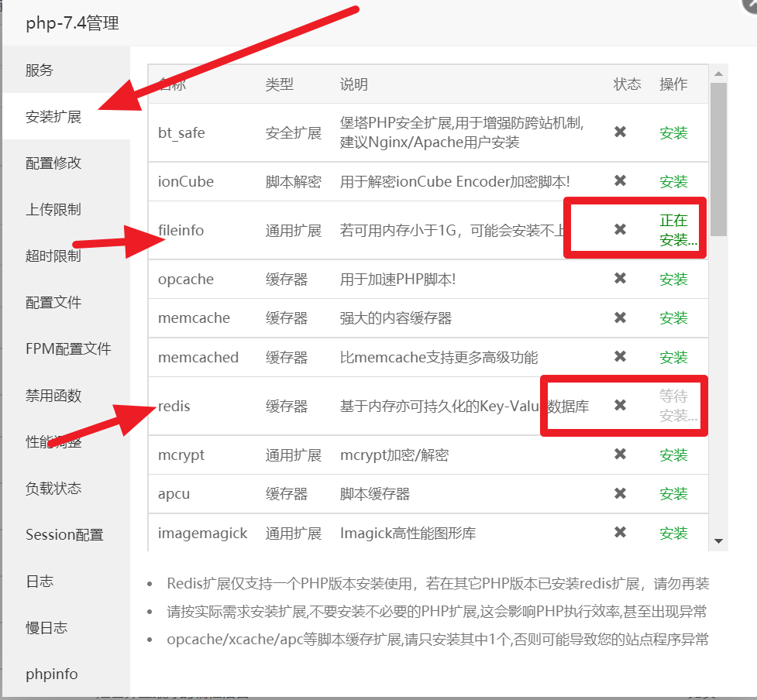Click the X status icon for mcrypt

[620, 455]
